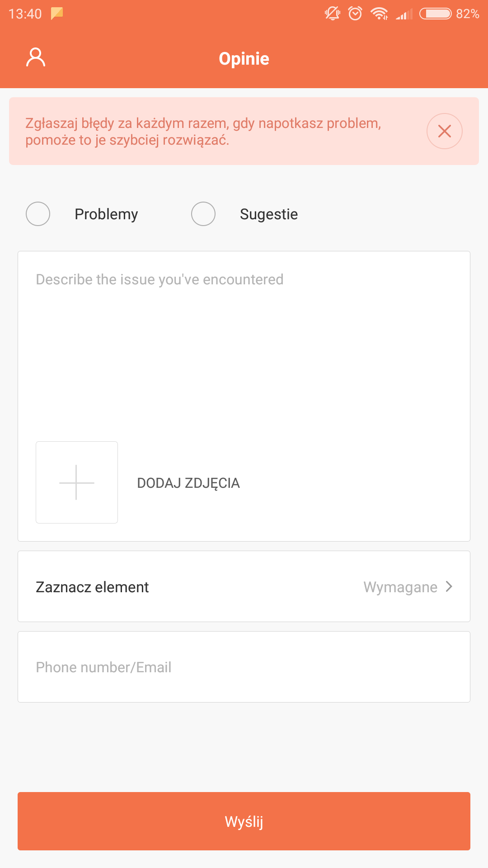Click the plus icon to add photo

(77, 482)
